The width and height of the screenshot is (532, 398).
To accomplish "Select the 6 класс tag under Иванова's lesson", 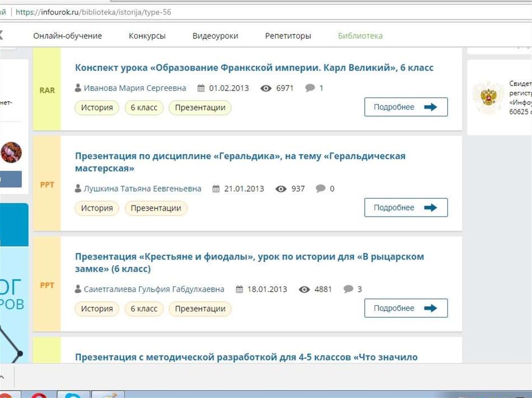I will pos(144,107).
